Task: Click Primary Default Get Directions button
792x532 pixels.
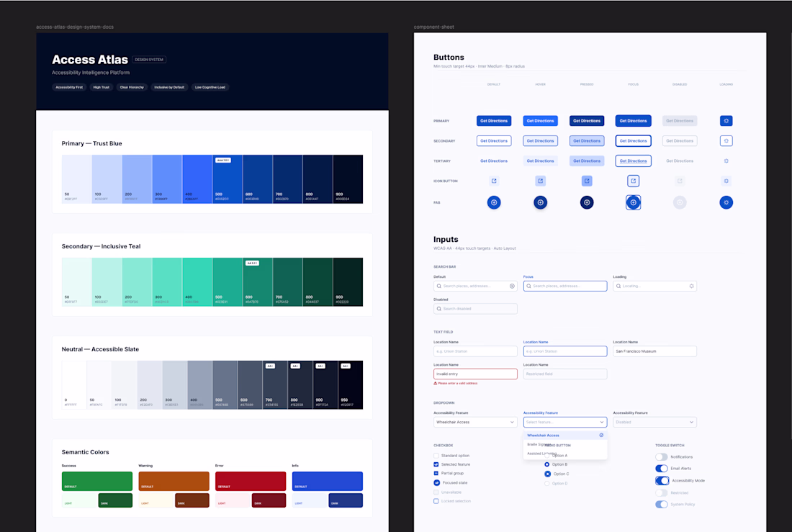Action: [494, 121]
